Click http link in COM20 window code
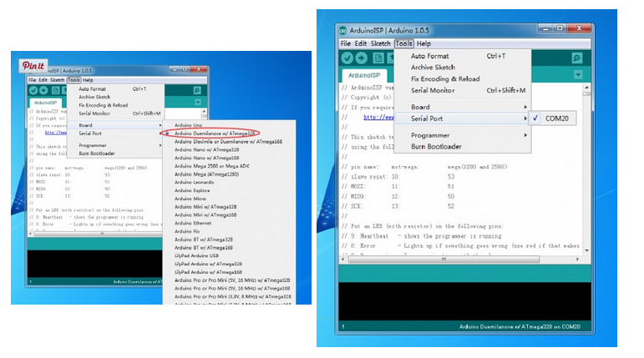This screenshot has width=644, height=358. (378, 117)
